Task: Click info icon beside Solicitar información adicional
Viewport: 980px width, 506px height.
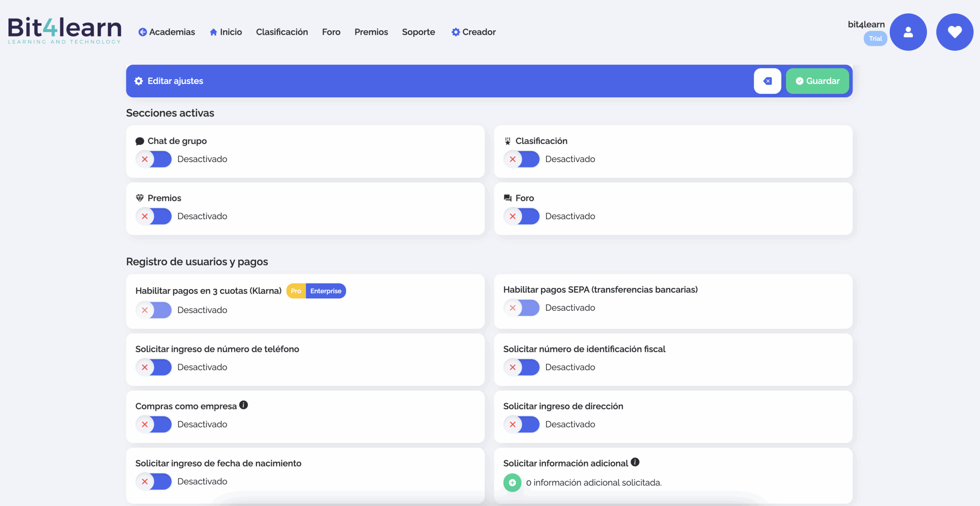Action: [635, 462]
